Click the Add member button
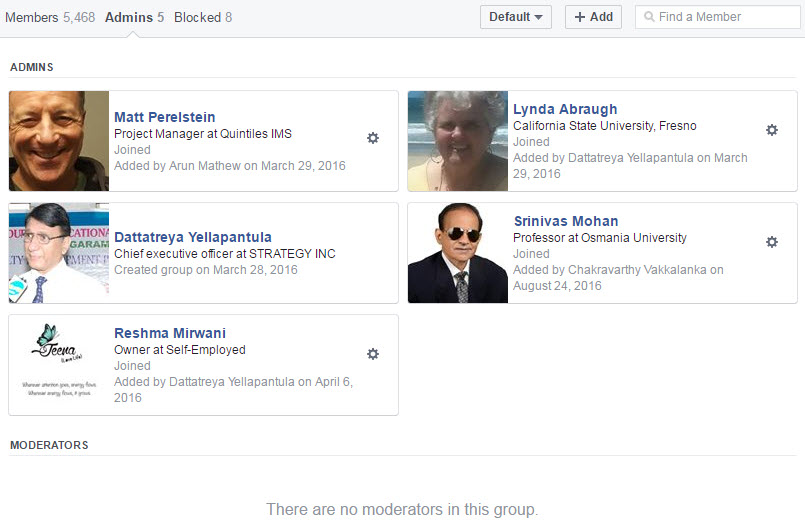Image resolution: width=805 pixels, height=523 pixels. pyautogui.click(x=593, y=17)
